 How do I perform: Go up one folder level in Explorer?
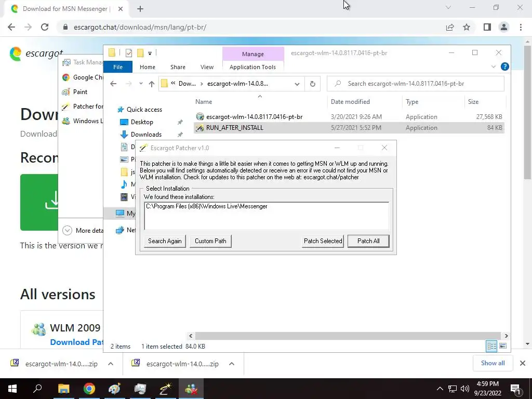point(152,84)
